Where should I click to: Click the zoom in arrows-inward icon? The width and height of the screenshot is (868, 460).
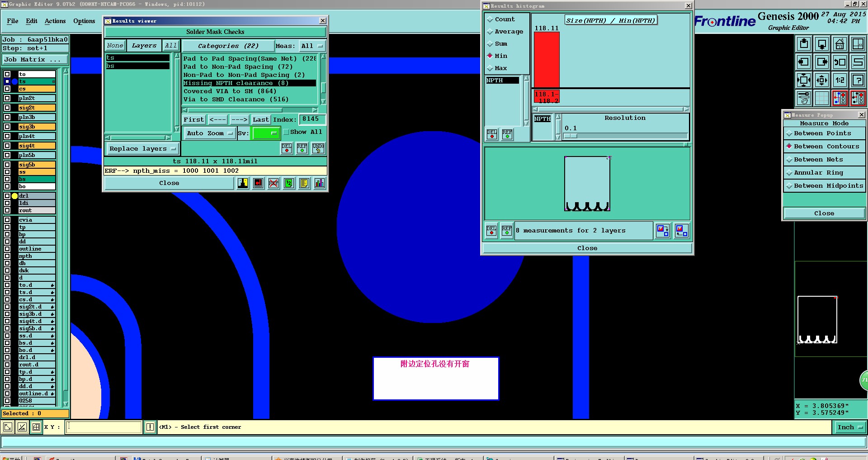tap(804, 80)
